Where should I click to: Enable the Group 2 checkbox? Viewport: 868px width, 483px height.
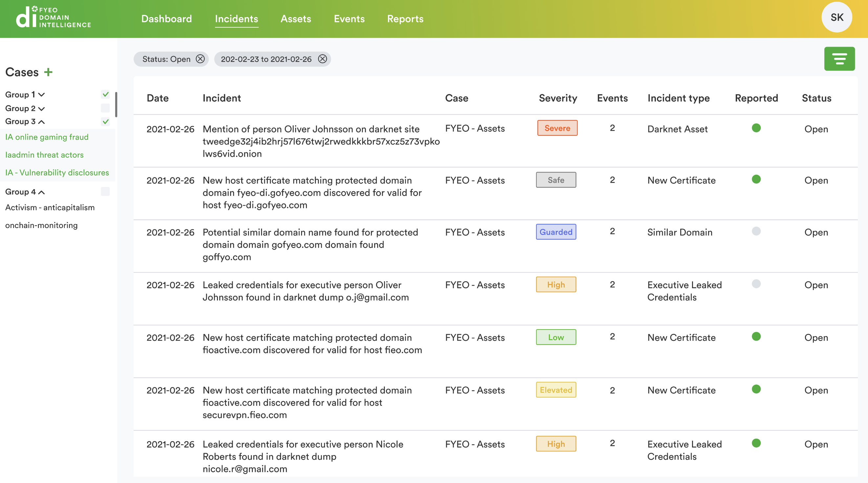point(105,108)
